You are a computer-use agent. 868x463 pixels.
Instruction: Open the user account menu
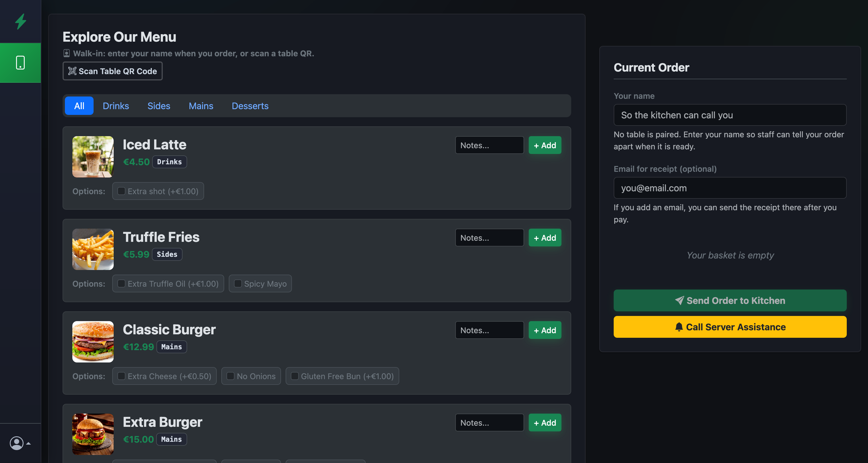pos(20,443)
